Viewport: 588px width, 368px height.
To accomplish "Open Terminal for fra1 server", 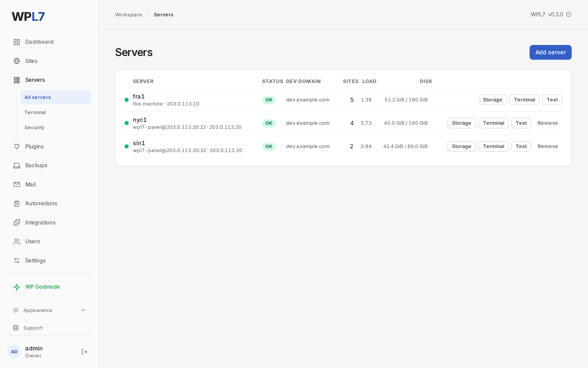I will (525, 100).
